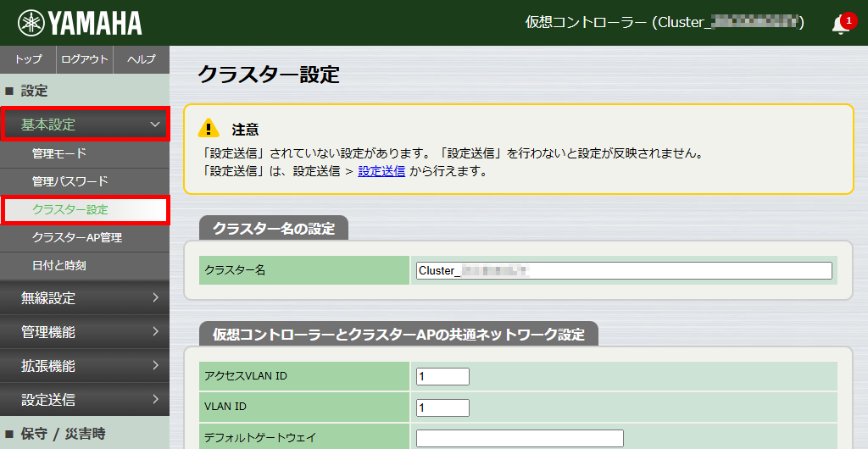Click the 共通ネットワーク設定 section header

pos(398,334)
